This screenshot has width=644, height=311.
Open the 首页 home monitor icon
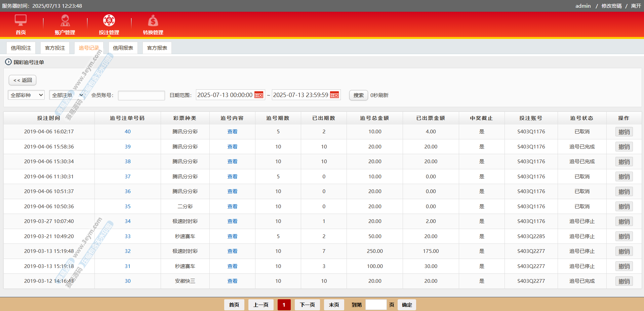click(x=21, y=21)
